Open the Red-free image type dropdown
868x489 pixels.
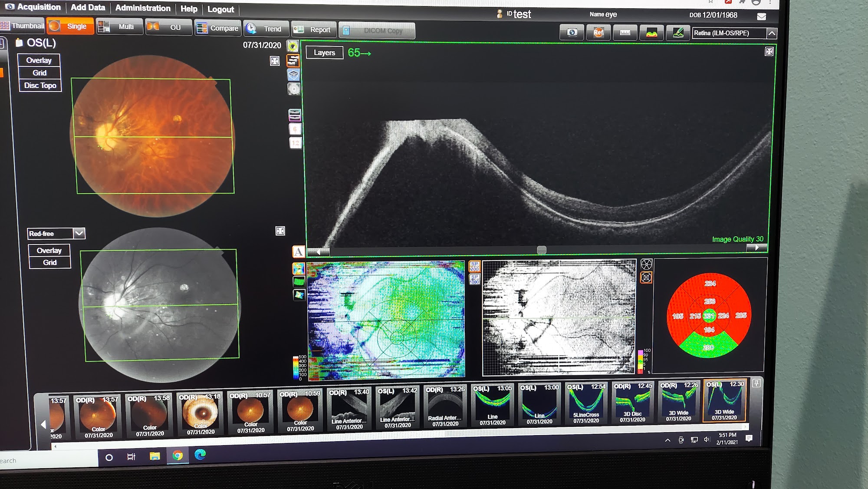tap(79, 233)
